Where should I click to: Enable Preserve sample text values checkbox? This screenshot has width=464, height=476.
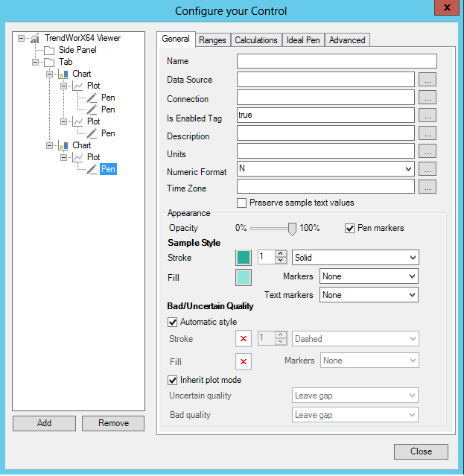click(x=241, y=203)
